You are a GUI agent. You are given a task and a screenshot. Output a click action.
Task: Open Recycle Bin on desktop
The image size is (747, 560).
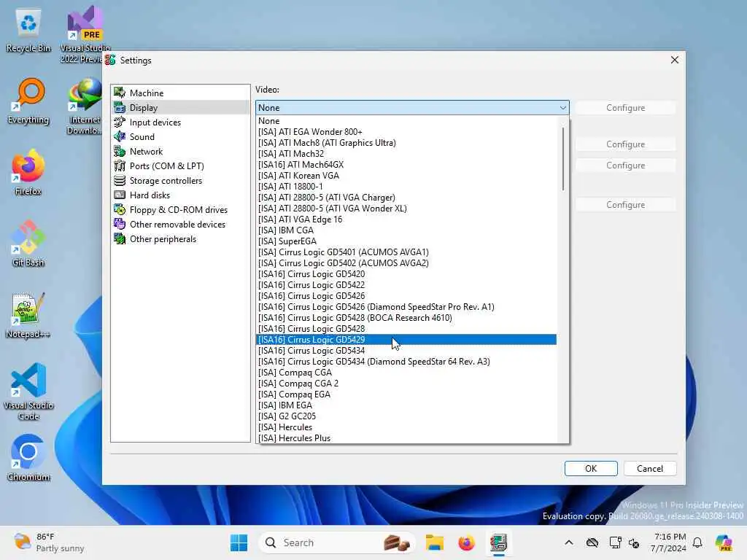[x=28, y=30]
